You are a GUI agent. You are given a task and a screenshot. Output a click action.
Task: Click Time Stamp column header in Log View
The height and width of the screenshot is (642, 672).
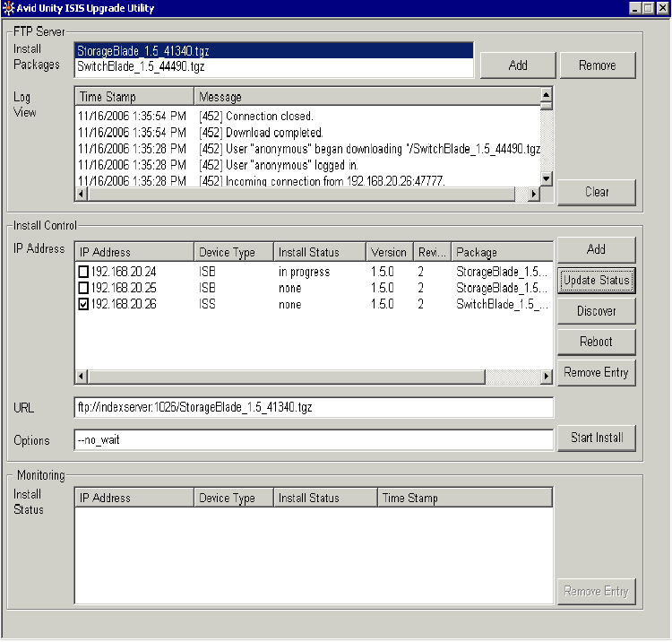134,97
